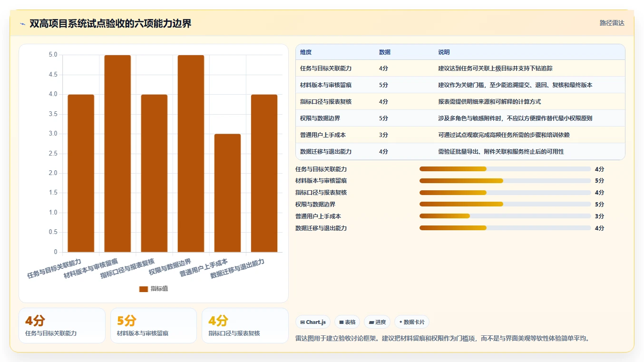Click the 任务与目标关联能力 progress bar
The height and width of the screenshot is (362, 644).
(x=505, y=169)
